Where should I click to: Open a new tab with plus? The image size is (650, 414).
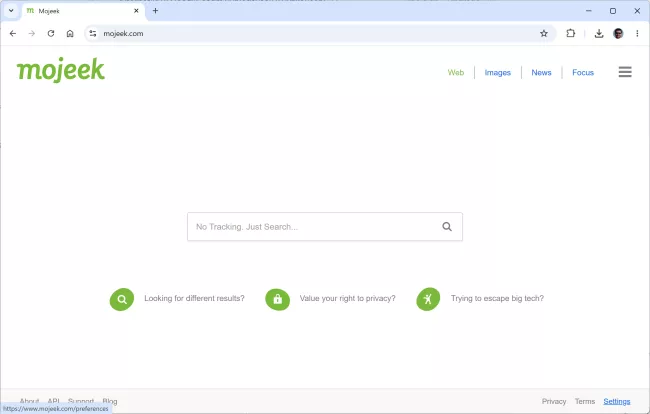[155, 11]
